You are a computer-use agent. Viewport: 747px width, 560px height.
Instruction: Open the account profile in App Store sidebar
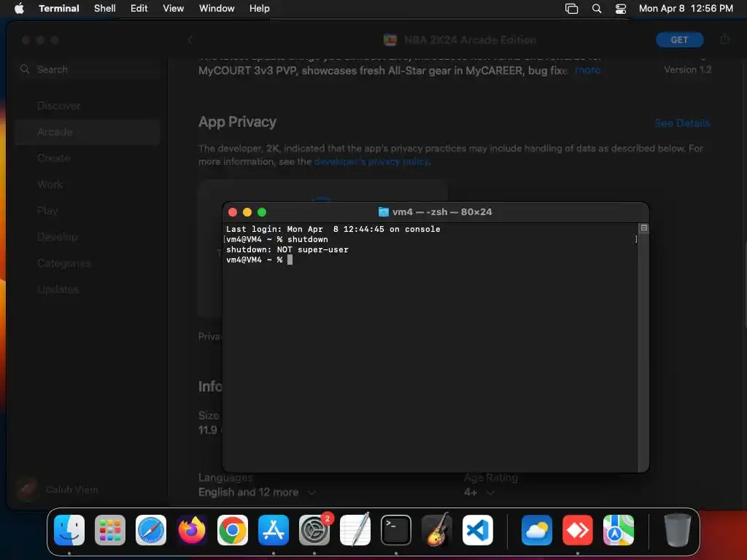coord(57,489)
